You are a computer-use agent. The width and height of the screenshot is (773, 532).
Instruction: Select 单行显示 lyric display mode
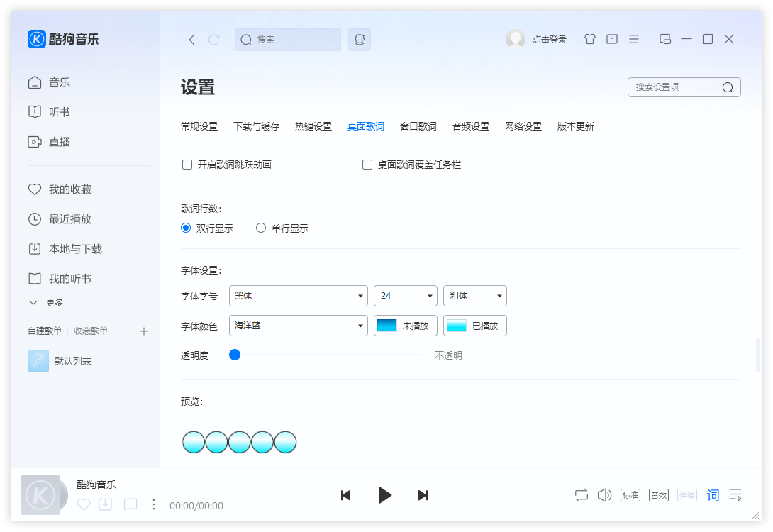pos(261,228)
